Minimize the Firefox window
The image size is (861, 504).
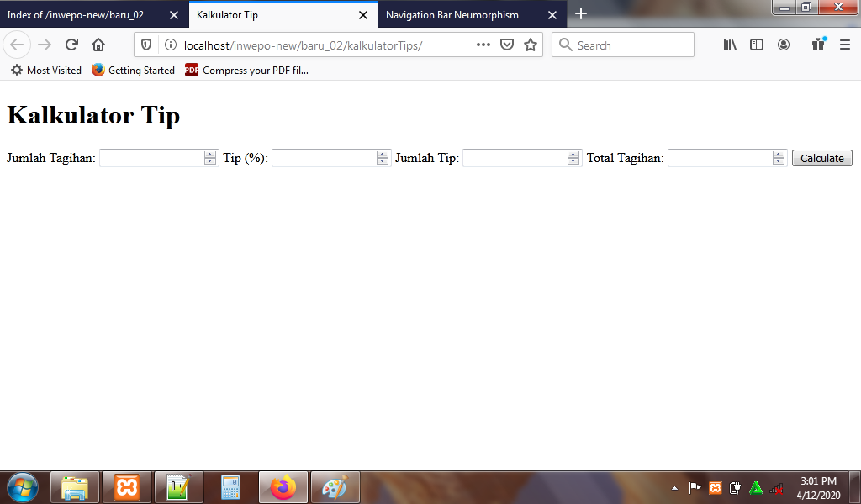[x=784, y=8]
